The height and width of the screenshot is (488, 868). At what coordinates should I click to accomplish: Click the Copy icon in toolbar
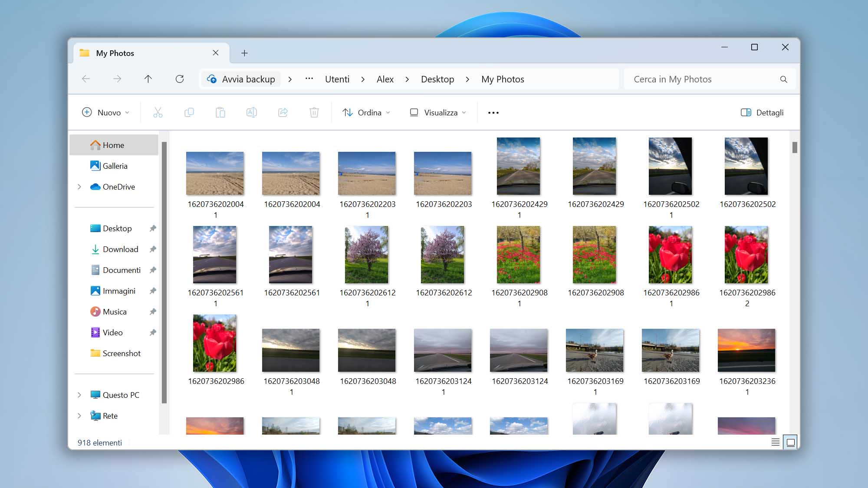189,113
